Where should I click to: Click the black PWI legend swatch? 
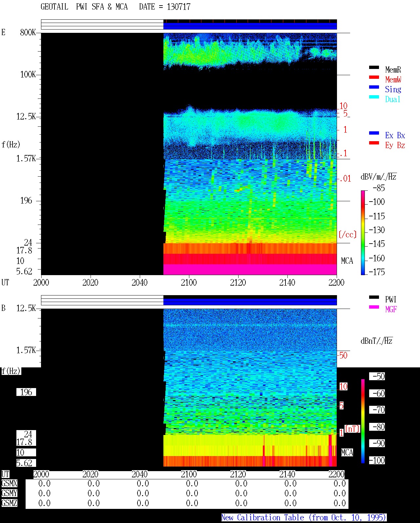pos(374,297)
